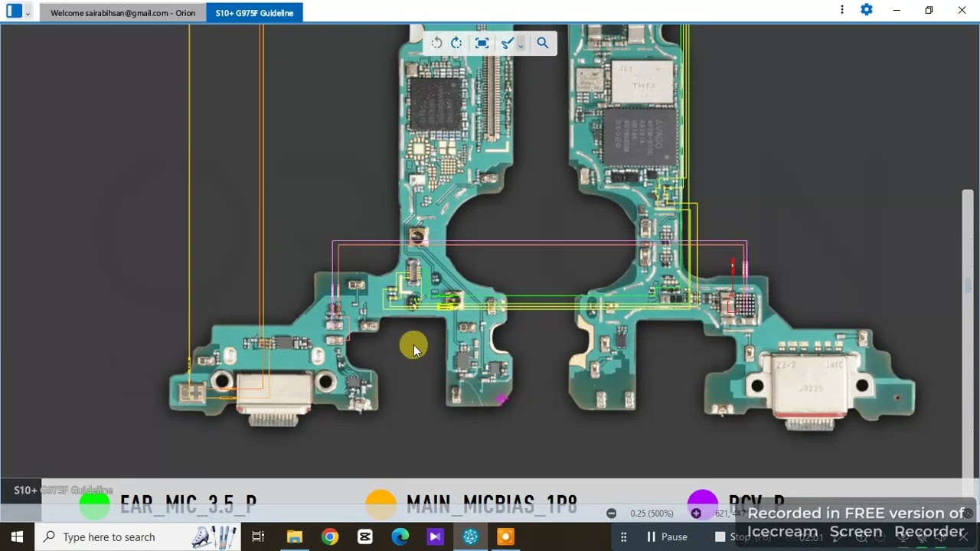The height and width of the screenshot is (551, 980).
Task: Open the three-dot more options menu
Action: pyautogui.click(x=841, y=10)
